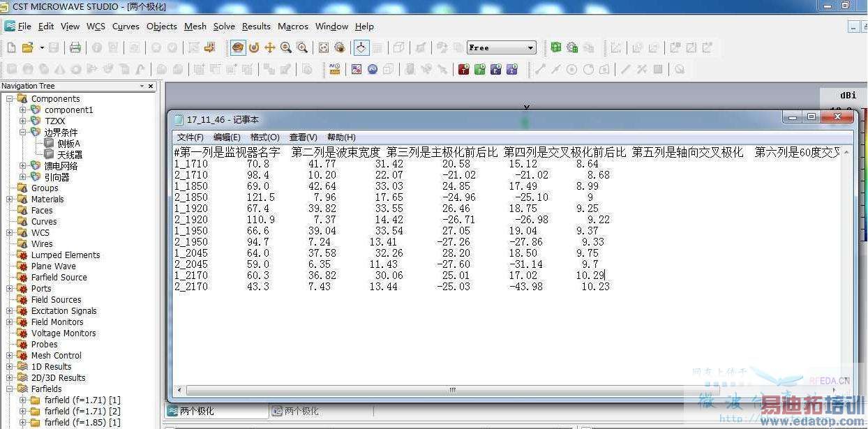Click row name 1_1710 in Notepad
The width and height of the screenshot is (868, 429).
tap(191, 164)
